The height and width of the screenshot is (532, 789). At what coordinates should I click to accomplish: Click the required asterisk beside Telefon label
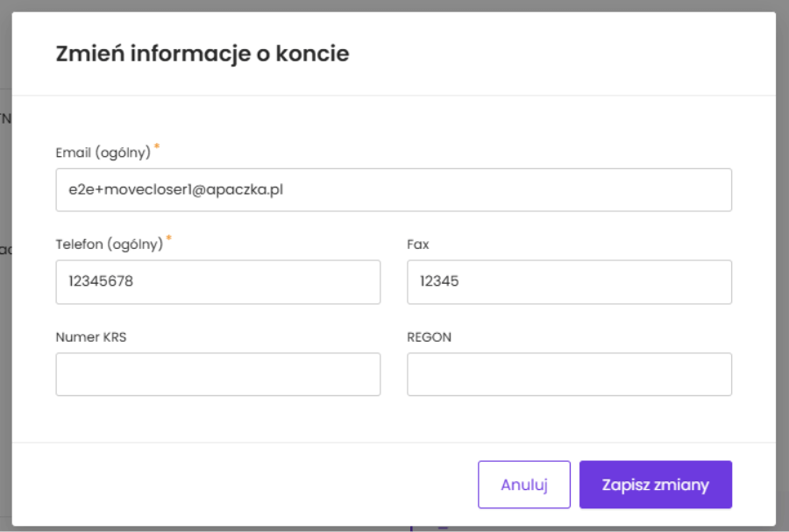coord(169,239)
